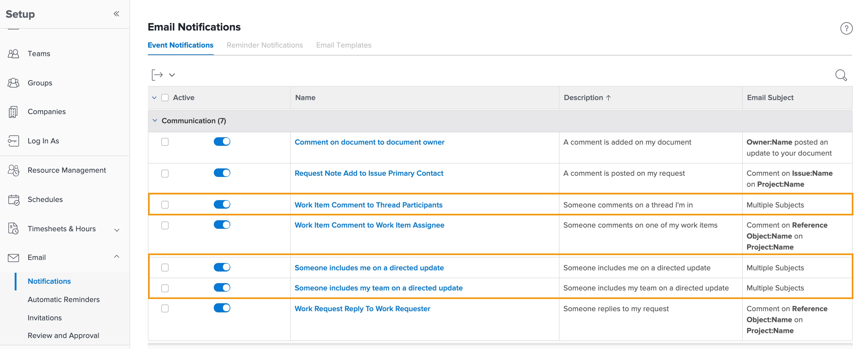Switch to Reminder Notifications tab
Image resolution: width=868 pixels, height=349 pixels.
pyautogui.click(x=264, y=45)
